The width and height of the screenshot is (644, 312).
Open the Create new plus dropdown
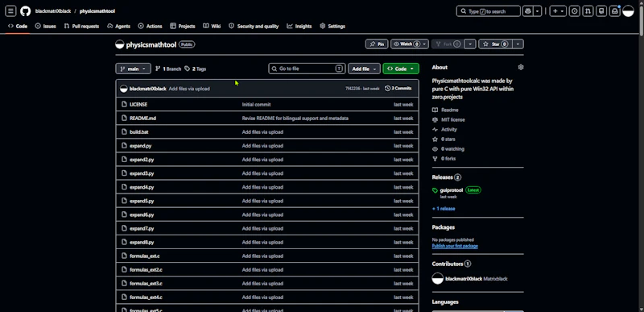pos(558,11)
